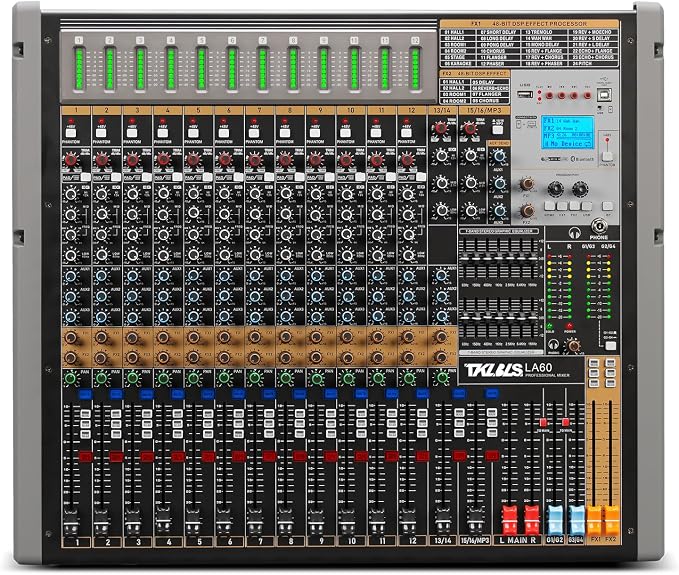Click '06 KARAOKE' in the FX1 effect list
Image resolution: width=679 pixels, height=575 pixels.
pyautogui.click(x=456, y=63)
